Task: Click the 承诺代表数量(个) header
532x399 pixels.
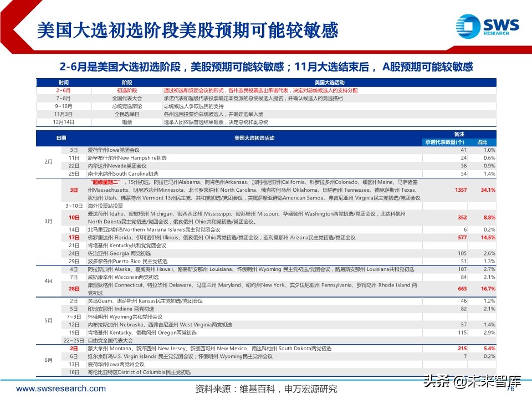Action: click(445, 142)
